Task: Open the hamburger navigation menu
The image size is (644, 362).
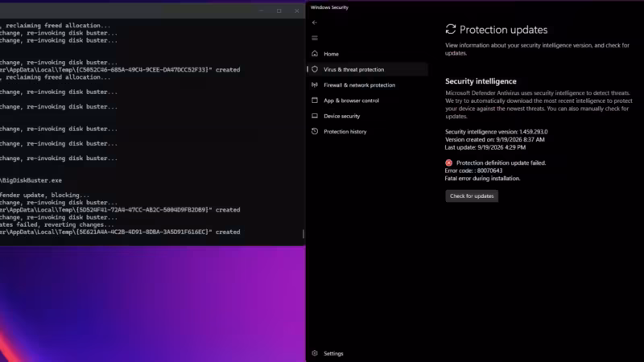Action: 315,38
